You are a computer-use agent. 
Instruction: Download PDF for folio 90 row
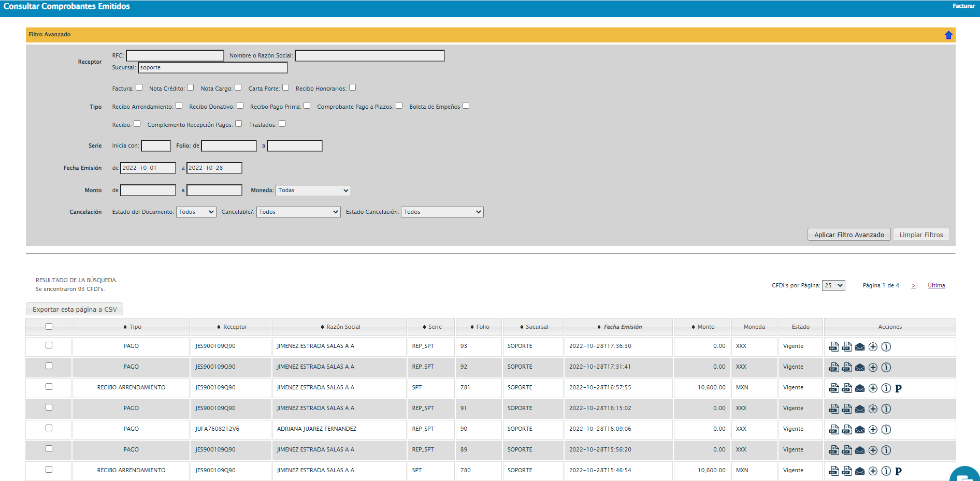(847, 429)
